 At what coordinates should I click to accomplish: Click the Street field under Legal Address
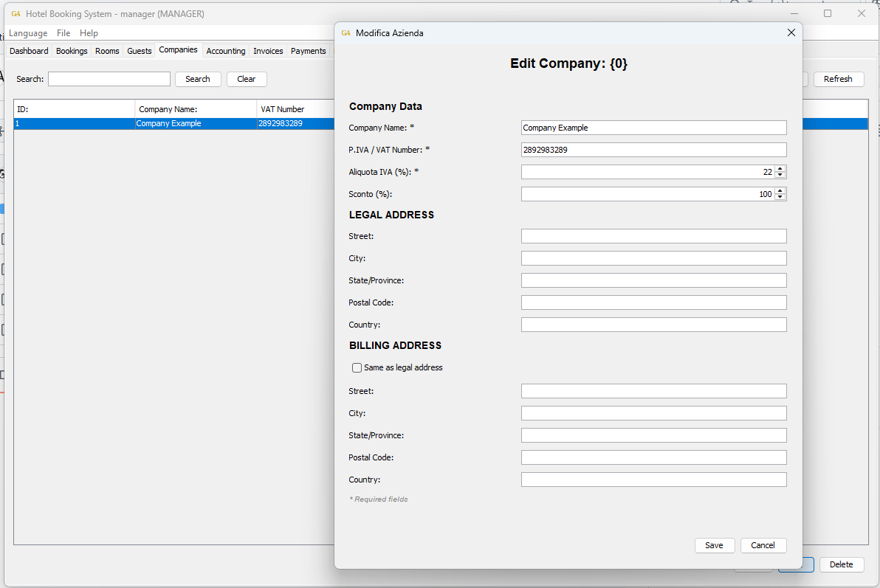click(653, 236)
